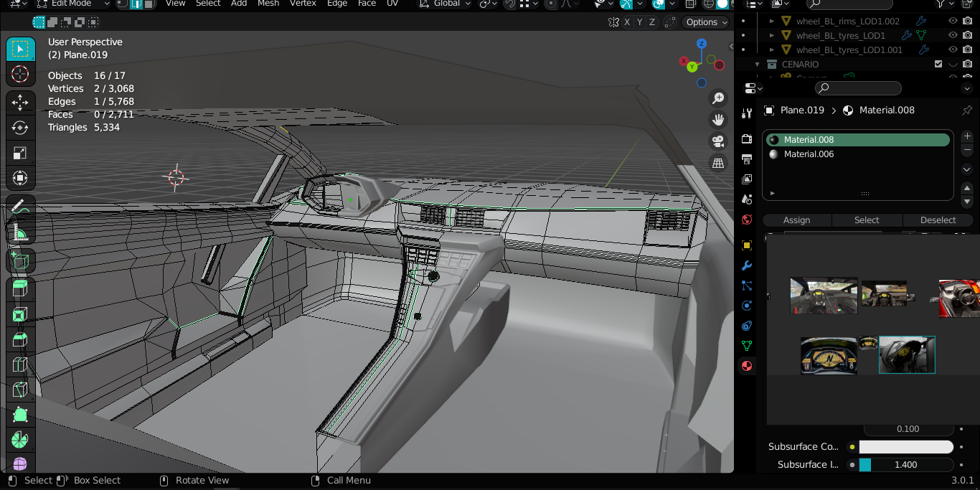Pick the Scale tool
The width and height of the screenshot is (980, 490).
tap(20, 153)
